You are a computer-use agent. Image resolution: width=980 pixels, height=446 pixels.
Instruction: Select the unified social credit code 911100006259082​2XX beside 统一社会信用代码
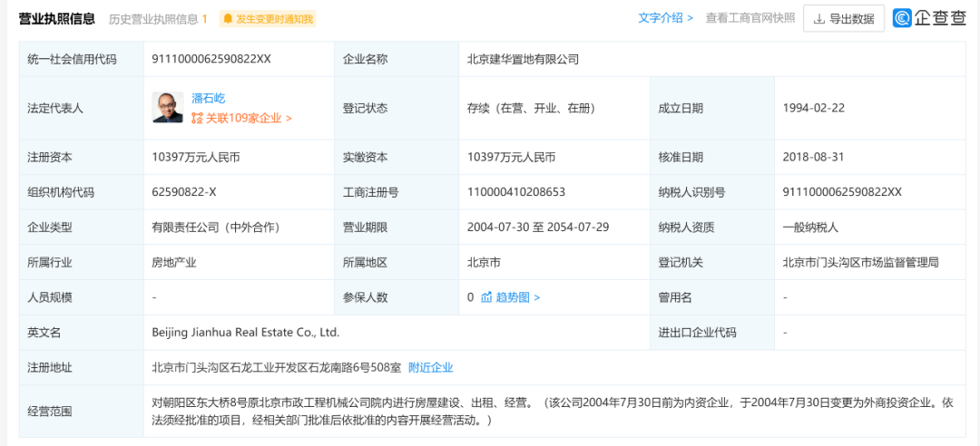click(211, 59)
